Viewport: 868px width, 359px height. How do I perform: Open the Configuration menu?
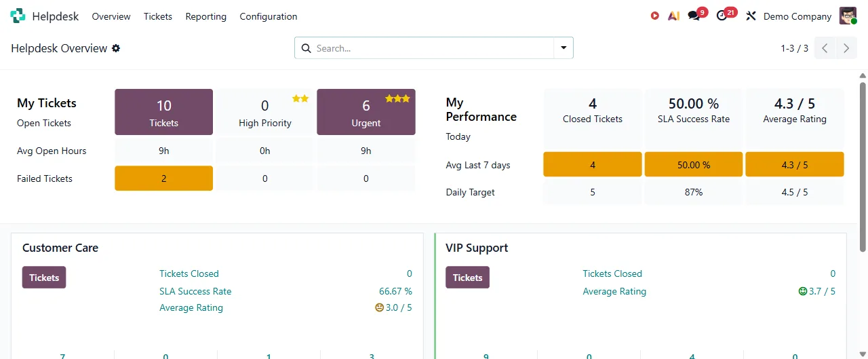coord(269,16)
